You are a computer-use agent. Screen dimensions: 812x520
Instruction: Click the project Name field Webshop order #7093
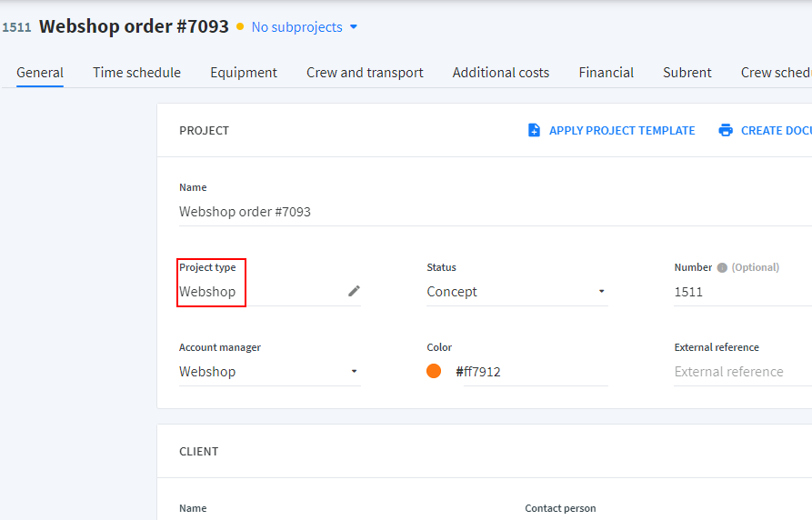(495, 212)
